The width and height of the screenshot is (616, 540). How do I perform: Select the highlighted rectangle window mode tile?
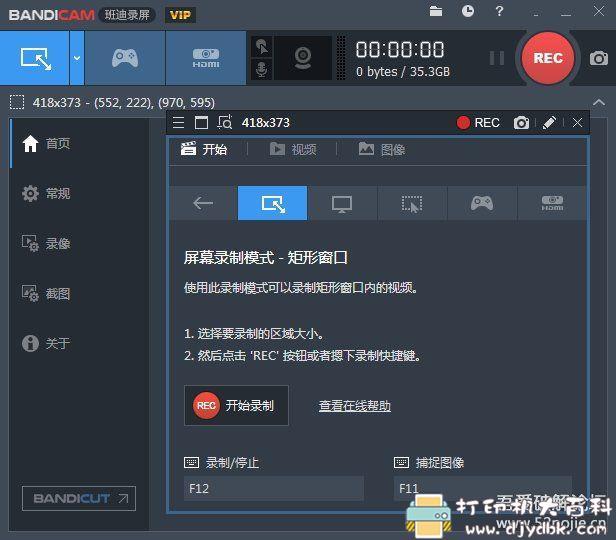(273, 203)
